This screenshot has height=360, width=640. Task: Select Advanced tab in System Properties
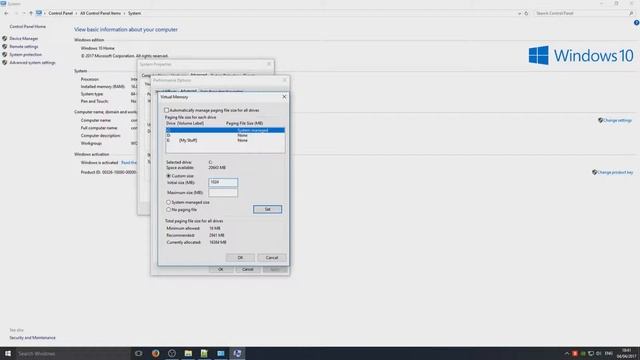tap(199, 75)
